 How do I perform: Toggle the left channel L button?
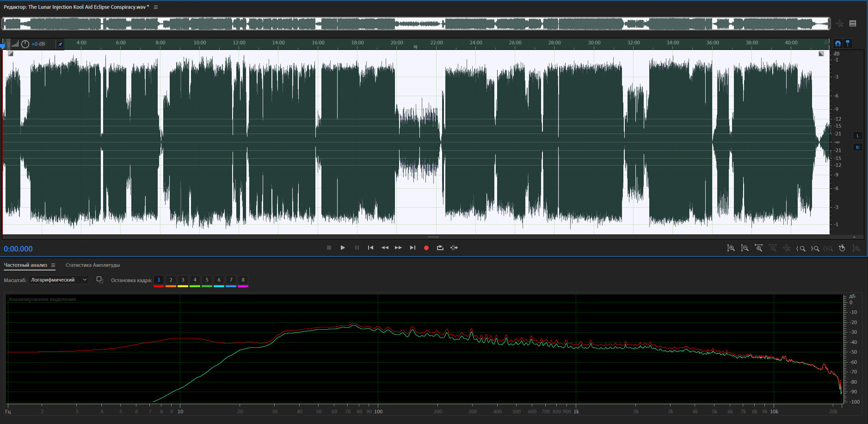(857, 136)
